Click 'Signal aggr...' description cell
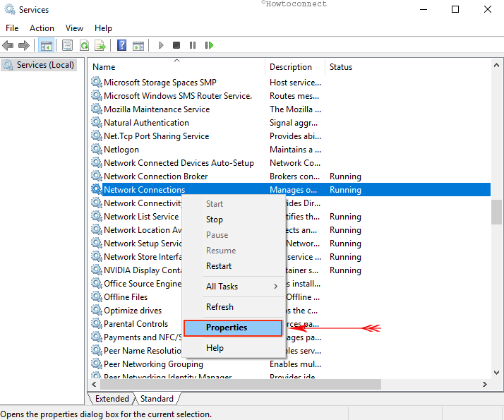This screenshot has width=504, height=420. 294,123
